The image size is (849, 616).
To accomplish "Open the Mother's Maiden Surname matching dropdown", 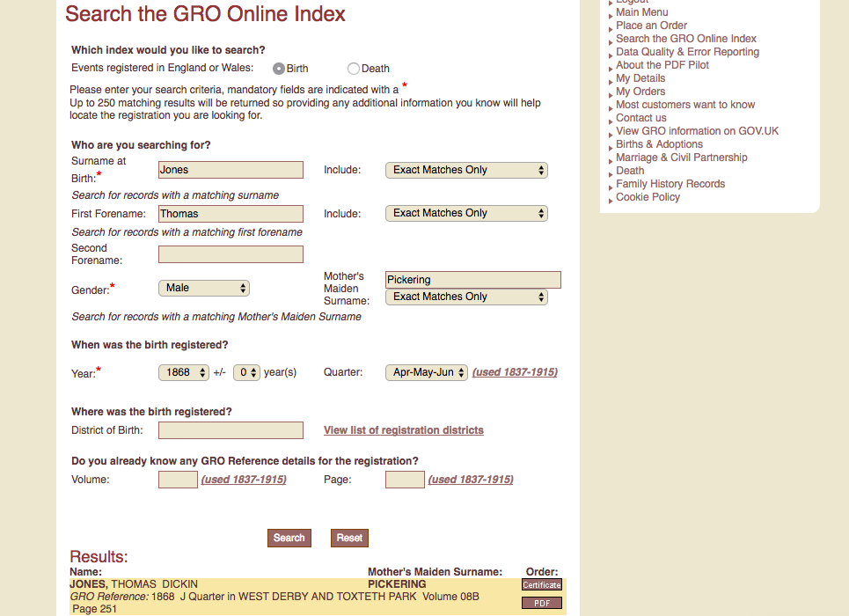I will (466, 297).
